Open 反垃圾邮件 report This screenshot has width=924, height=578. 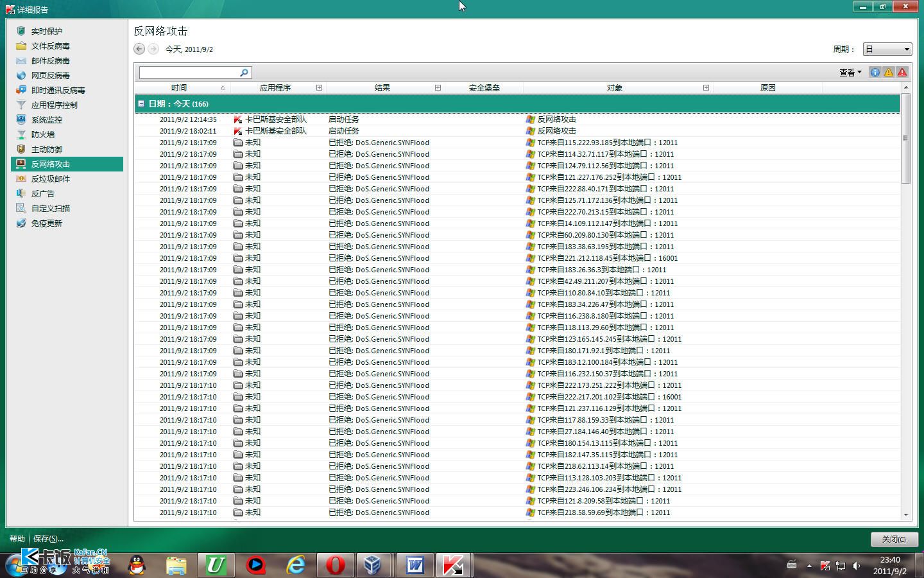[50, 179]
